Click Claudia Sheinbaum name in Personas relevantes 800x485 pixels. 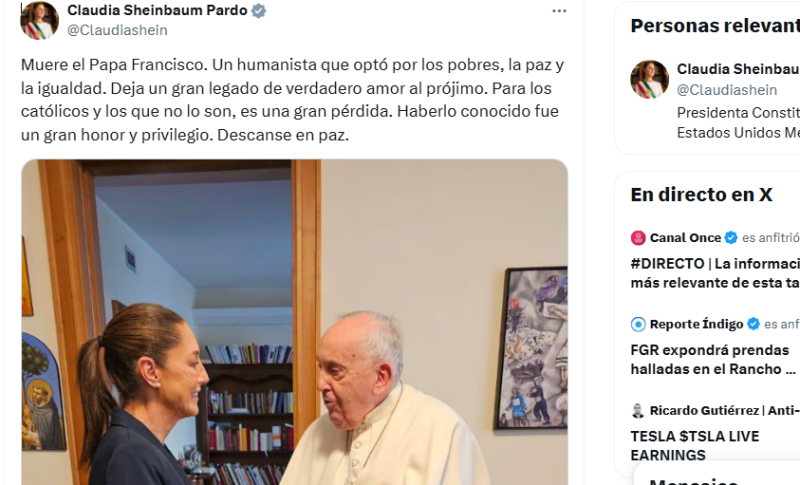(738, 69)
